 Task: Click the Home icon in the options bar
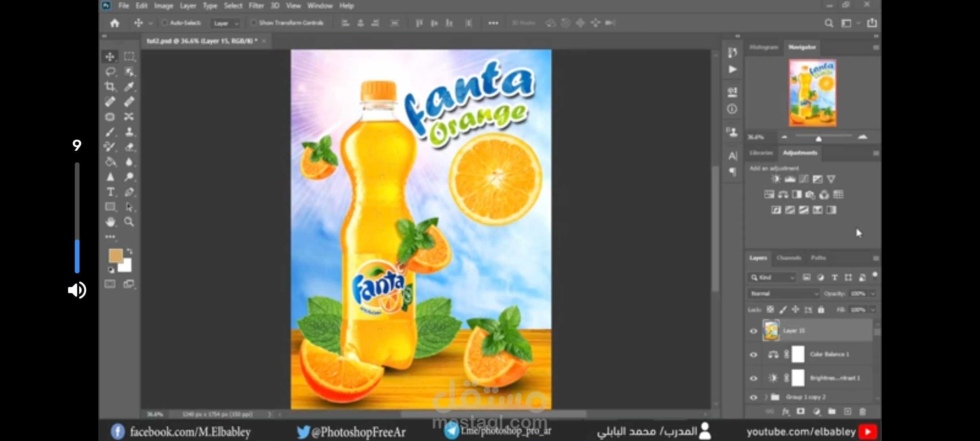coord(115,23)
